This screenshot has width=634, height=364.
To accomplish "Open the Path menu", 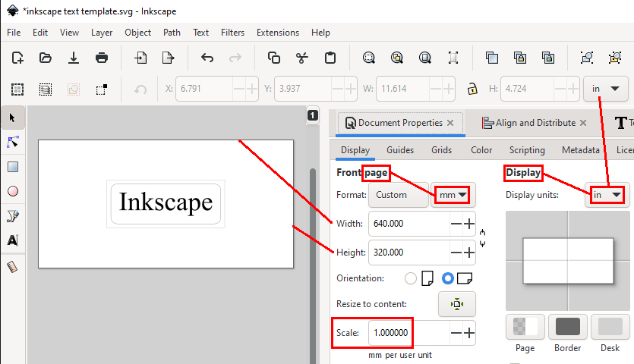I will coord(172,33).
